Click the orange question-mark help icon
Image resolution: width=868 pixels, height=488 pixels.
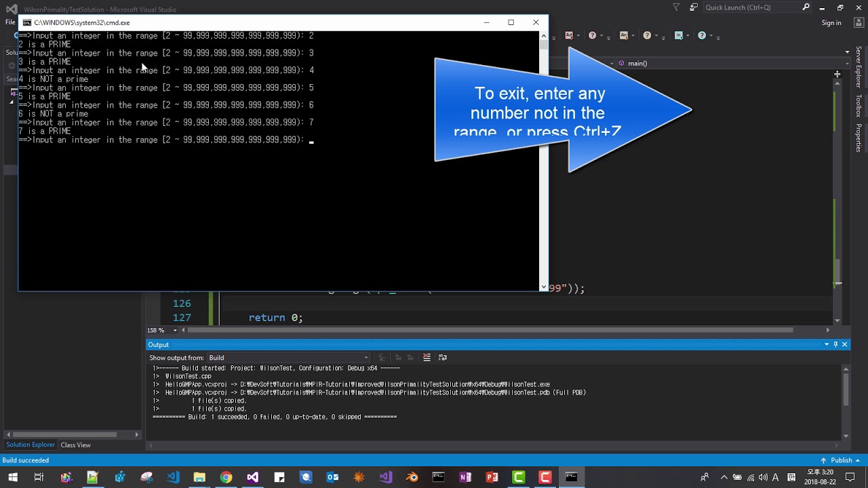click(x=647, y=35)
